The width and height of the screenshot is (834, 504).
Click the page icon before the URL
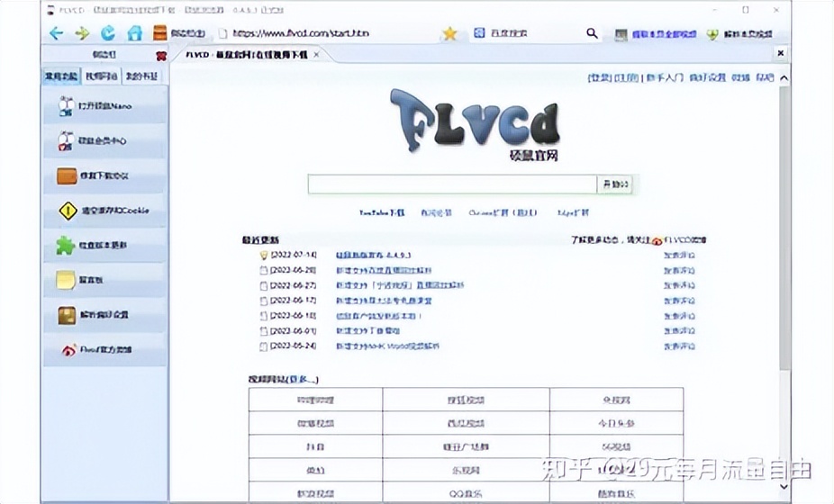point(222,33)
